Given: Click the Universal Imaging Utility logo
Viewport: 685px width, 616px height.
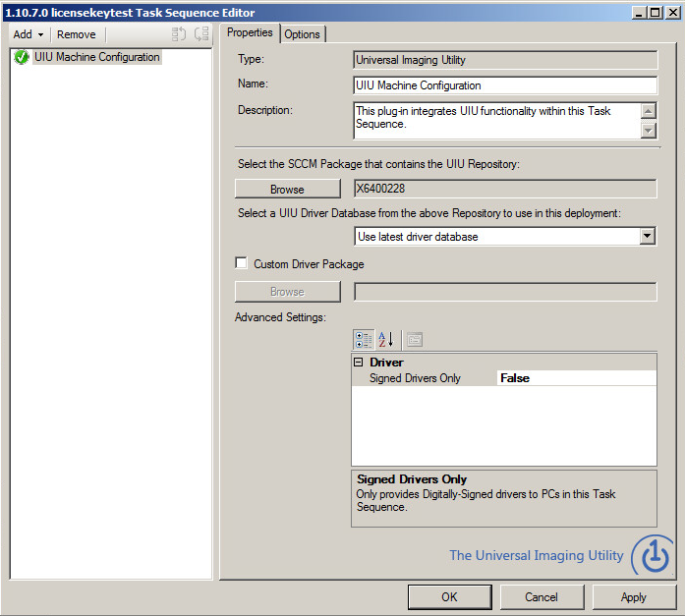Looking at the screenshot, I should [x=654, y=556].
